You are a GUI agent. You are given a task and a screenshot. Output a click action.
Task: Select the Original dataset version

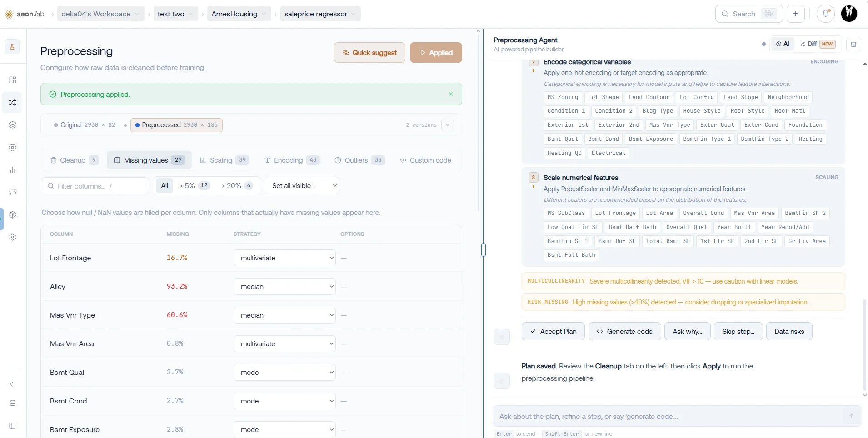pos(85,125)
